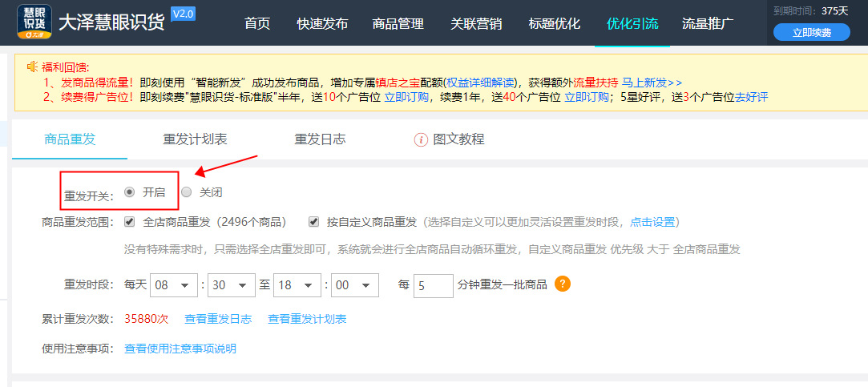The width and height of the screenshot is (868, 387).
Task: Click the 福利回馈 heading text
Action: coord(66,67)
